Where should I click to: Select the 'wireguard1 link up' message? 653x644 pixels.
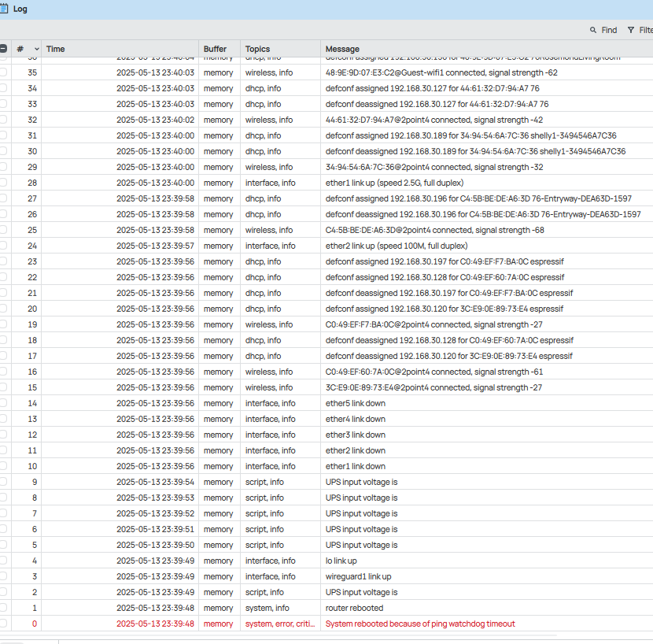[358, 576]
